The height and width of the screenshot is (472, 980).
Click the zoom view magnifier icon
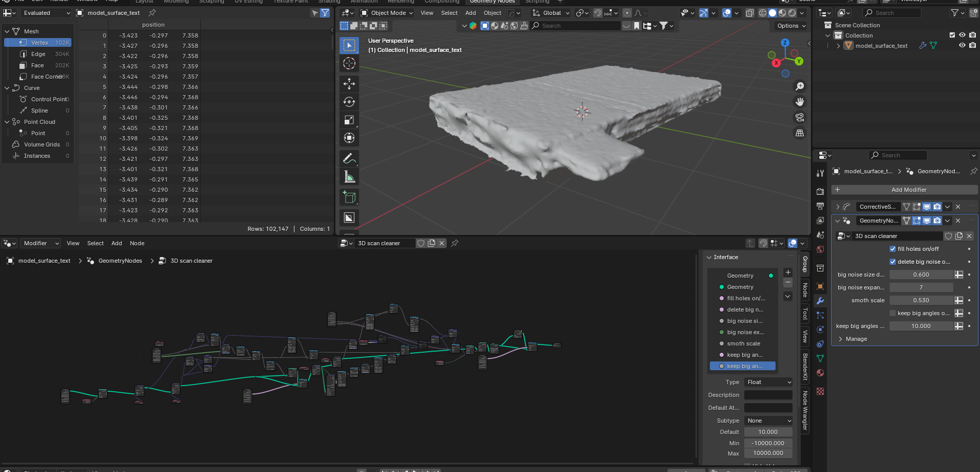pyautogui.click(x=800, y=86)
